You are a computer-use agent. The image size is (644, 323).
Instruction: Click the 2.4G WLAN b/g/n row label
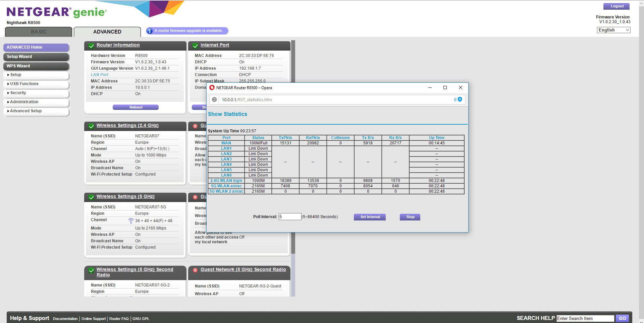pyautogui.click(x=226, y=181)
